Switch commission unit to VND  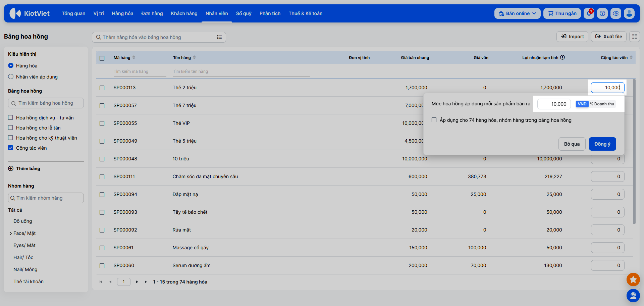(582, 104)
